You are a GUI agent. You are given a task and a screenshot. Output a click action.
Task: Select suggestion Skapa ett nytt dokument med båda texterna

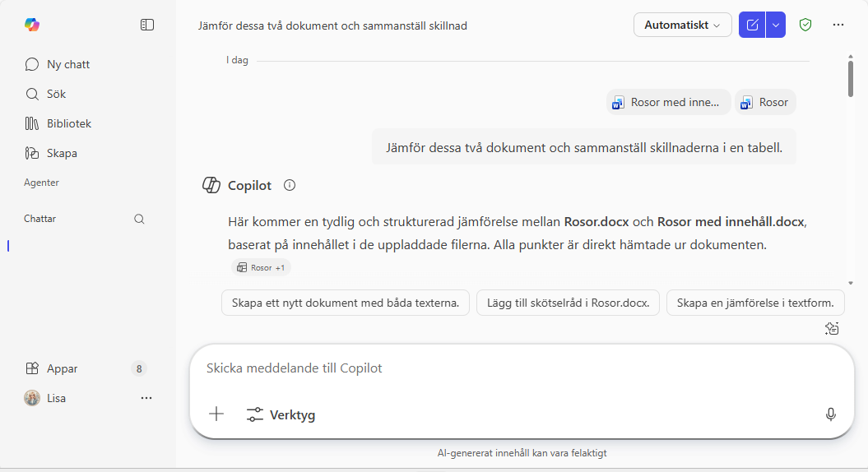pyautogui.click(x=346, y=303)
